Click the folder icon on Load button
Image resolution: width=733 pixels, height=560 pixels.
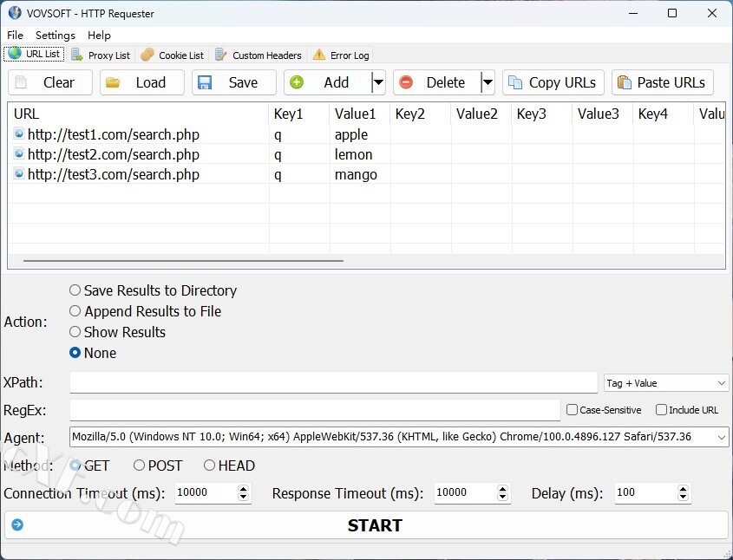click(113, 82)
